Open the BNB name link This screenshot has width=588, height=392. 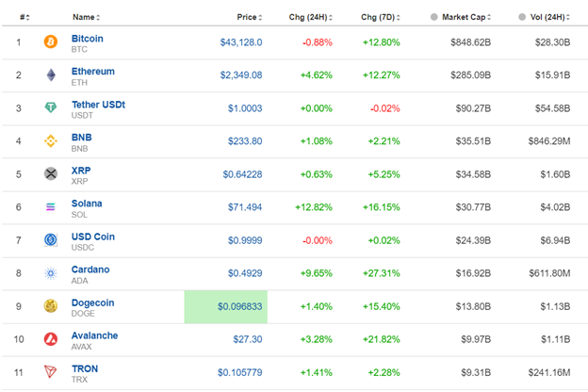(82, 138)
